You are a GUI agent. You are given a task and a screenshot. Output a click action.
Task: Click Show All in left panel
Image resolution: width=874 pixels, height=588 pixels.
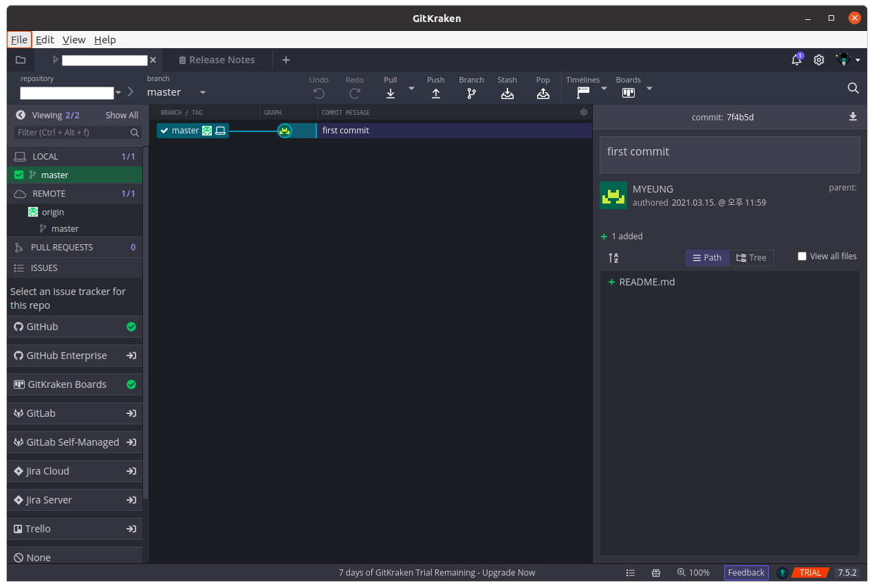click(x=122, y=115)
